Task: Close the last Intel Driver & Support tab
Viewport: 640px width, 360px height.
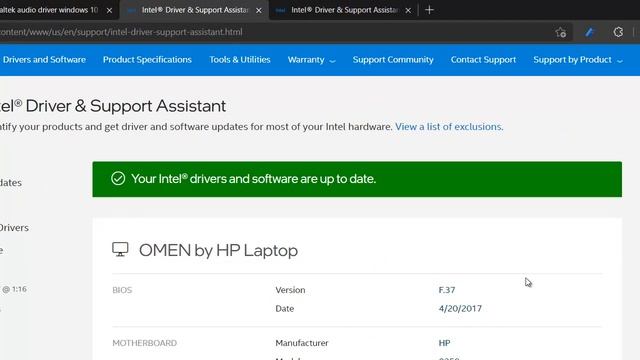Action: [408, 11]
